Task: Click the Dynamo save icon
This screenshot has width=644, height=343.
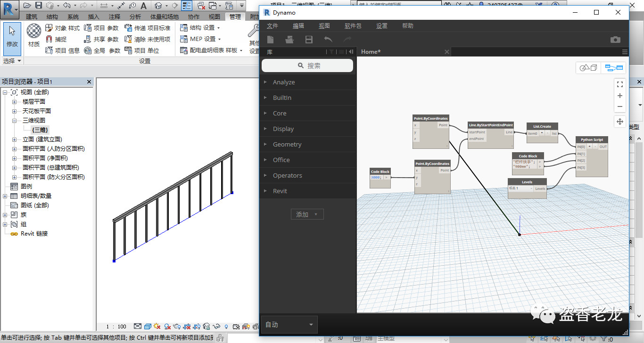Action: [309, 40]
